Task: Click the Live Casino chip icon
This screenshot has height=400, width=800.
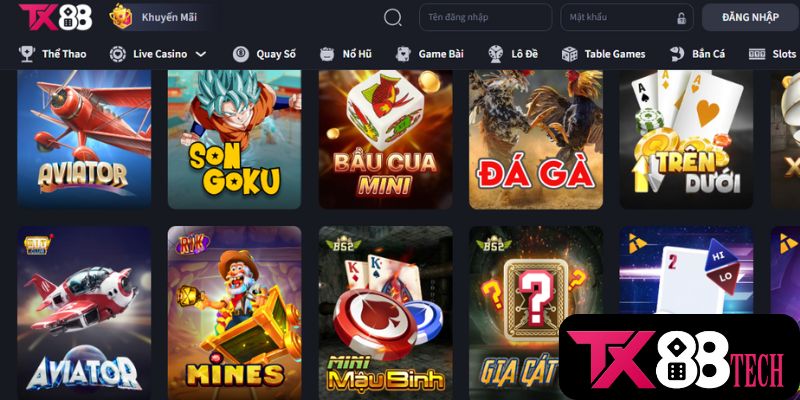Action: [x=118, y=54]
